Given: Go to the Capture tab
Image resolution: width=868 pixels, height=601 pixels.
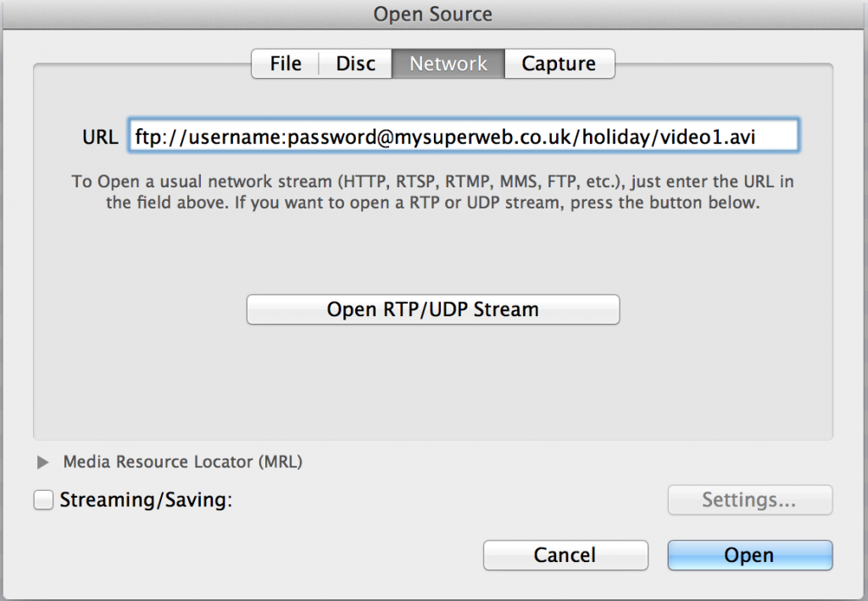Looking at the screenshot, I should 559,64.
